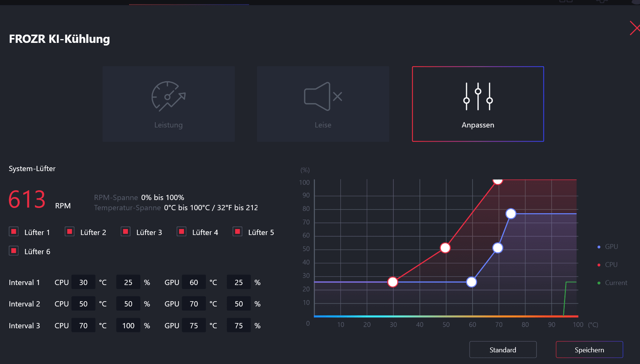
Task: Select the red CPU curve point at 50°C
Action: [x=445, y=248]
